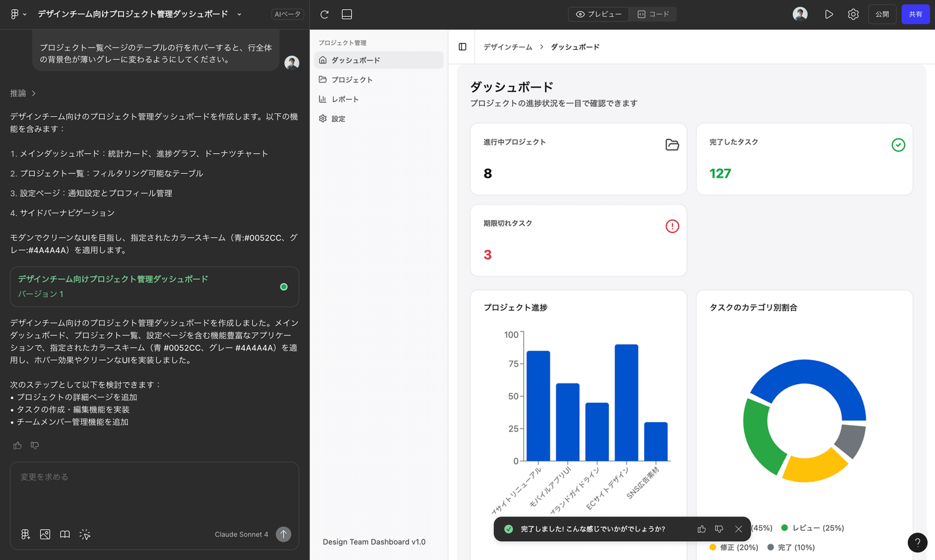
Task: Toggle the device layout icon
Action: pyautogui.click(x=347, y=14)
